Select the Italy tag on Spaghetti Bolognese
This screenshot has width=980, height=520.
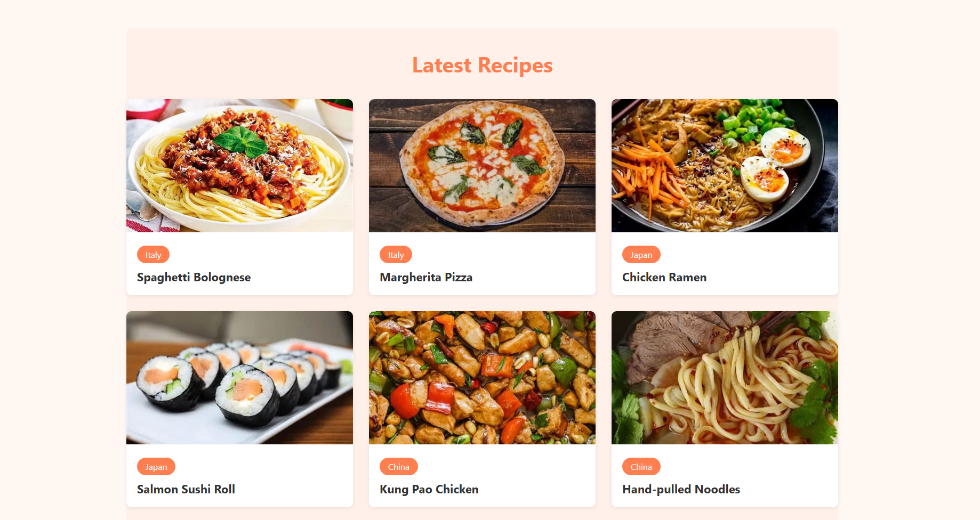tap(153, 255)
